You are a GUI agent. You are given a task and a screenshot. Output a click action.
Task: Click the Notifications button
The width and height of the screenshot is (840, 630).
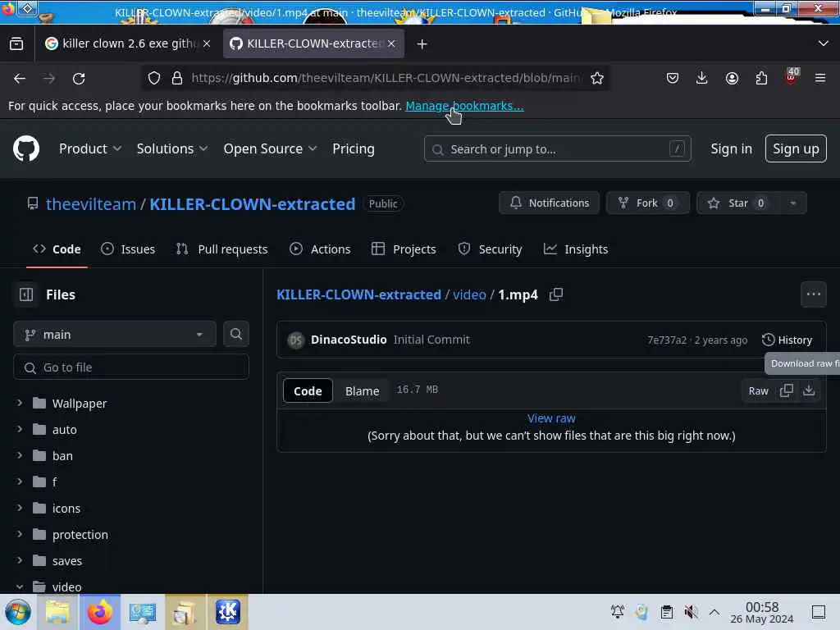pos(549,203)
